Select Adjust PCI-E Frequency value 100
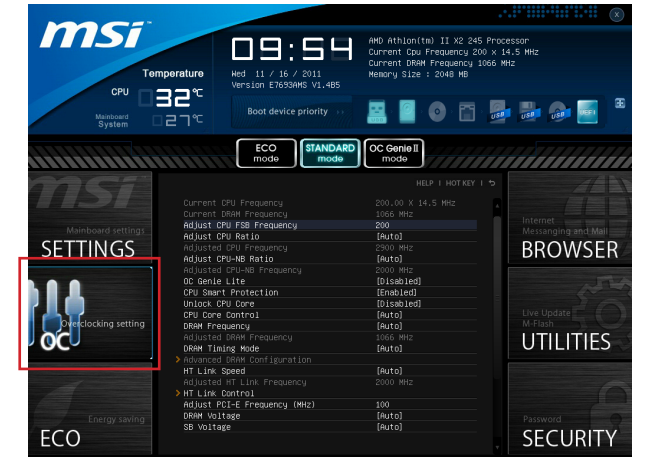Screen dimensions: 660x474 (383, 405)
